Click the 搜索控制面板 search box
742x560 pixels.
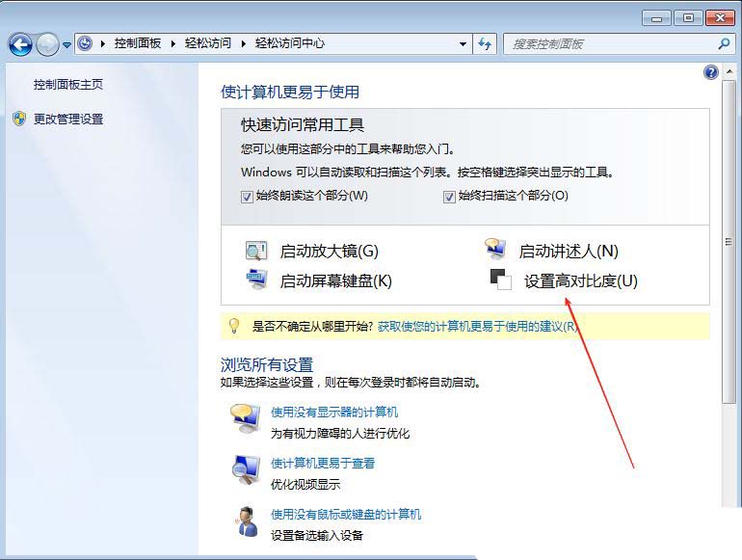[612, 44]
